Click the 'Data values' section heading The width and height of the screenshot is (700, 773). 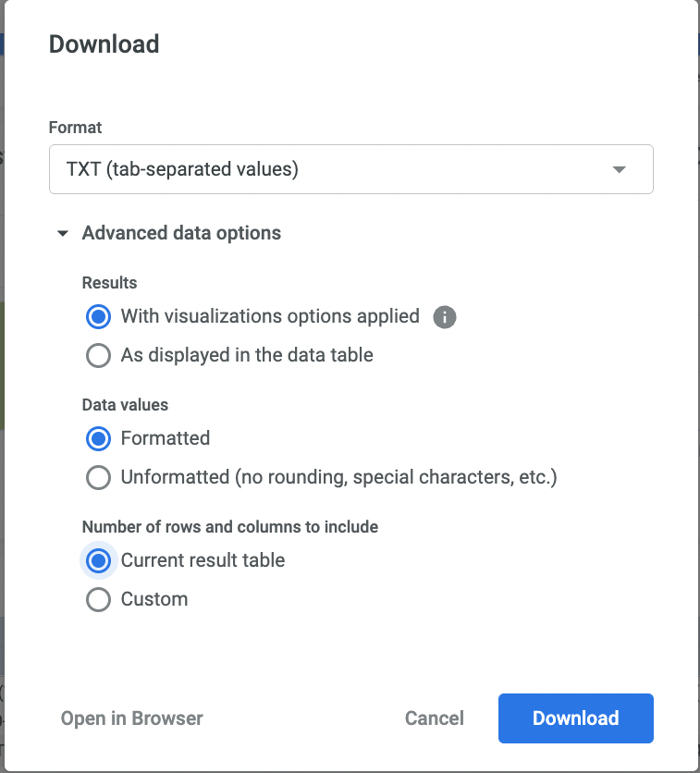pyautogui.click(x=125, y=404)
